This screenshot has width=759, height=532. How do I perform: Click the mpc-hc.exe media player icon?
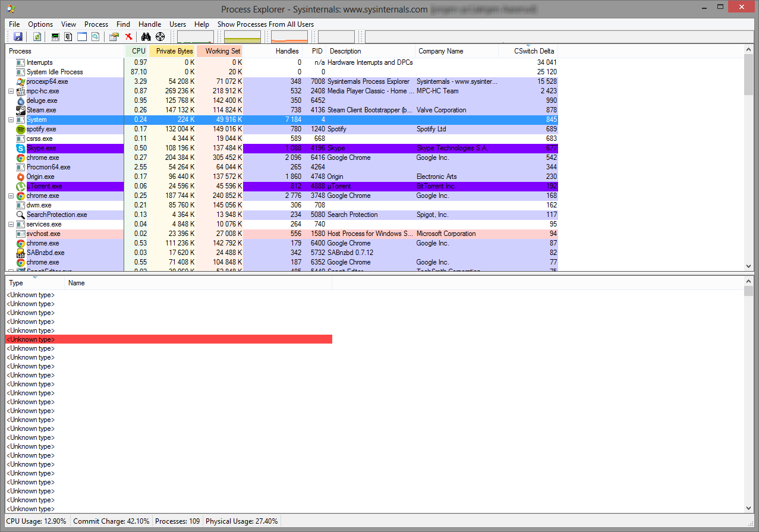pos(21,91)
